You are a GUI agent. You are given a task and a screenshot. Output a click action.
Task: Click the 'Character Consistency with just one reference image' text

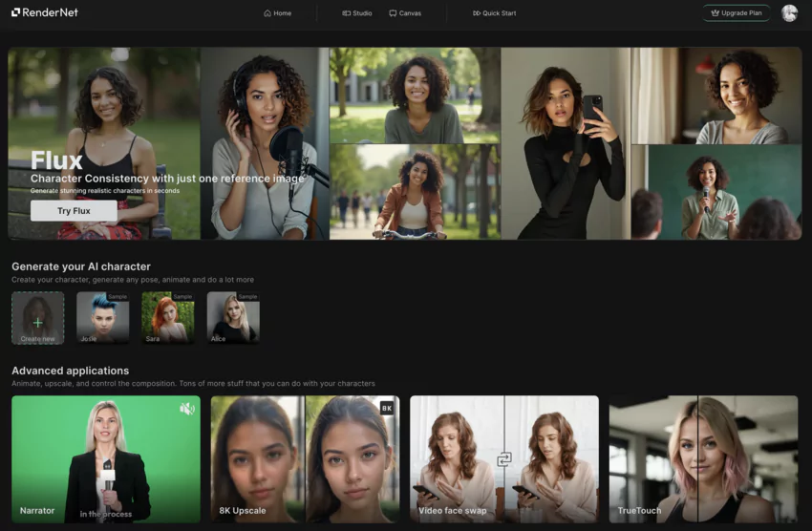167,179
